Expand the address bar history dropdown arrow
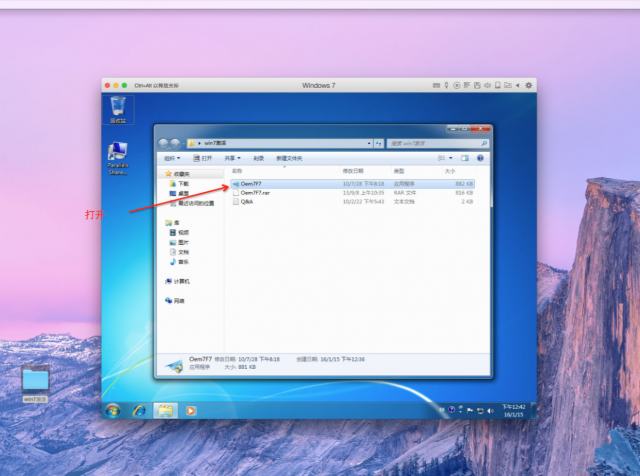 tap(369, 144)
